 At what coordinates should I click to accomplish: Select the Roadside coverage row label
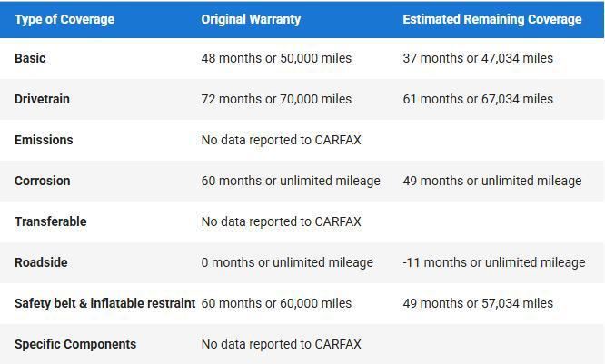pyautogui.click(x=41, y=262)
